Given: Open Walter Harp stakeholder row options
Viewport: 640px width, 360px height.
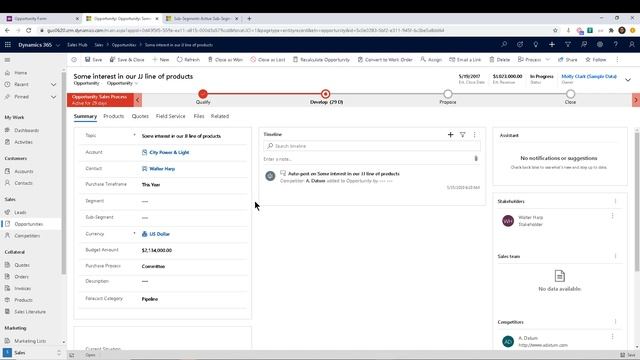Looking at the screenshot, I should coord(612,216).
